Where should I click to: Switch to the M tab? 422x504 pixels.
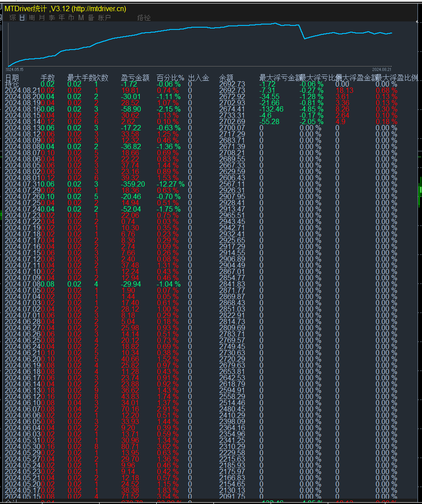(81, 18)
